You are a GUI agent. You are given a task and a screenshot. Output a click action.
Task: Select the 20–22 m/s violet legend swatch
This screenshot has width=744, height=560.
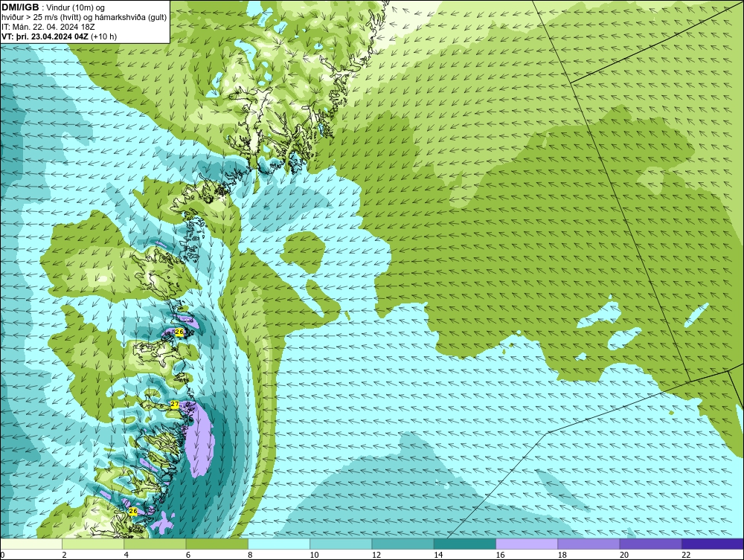point(650,544)
